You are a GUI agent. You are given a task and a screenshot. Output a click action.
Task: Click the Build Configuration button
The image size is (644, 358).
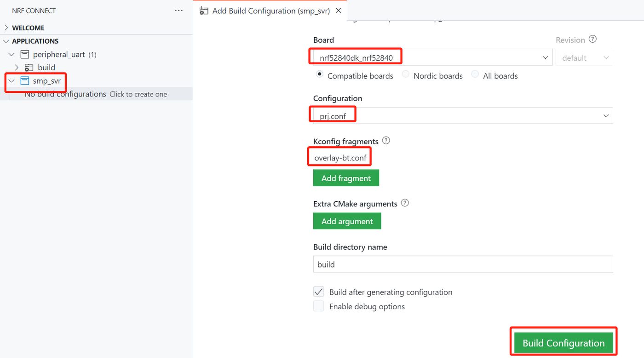pyautogui.click(x=563, y=343)
